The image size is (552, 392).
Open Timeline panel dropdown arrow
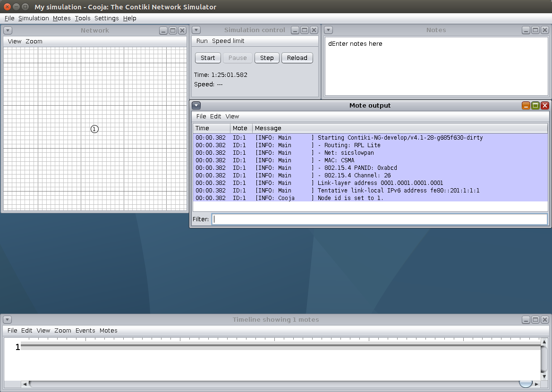(x=8, y=319)
